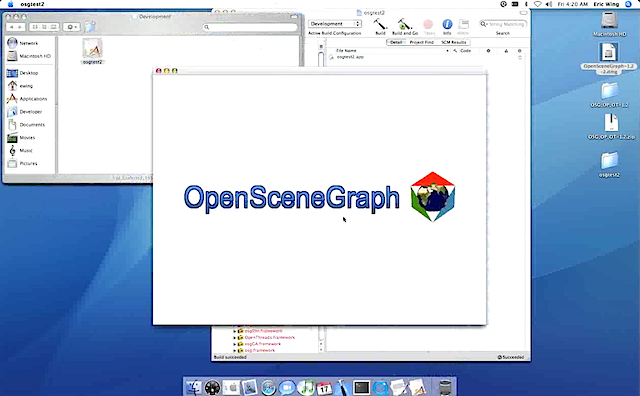Click the volume icon in menu bar
The image size is (640, 396).
pos(549,4)
